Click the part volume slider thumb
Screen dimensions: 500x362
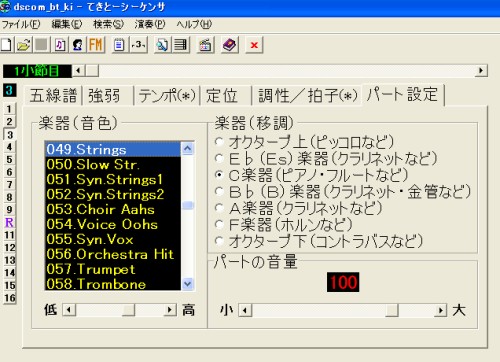[392, 310]
